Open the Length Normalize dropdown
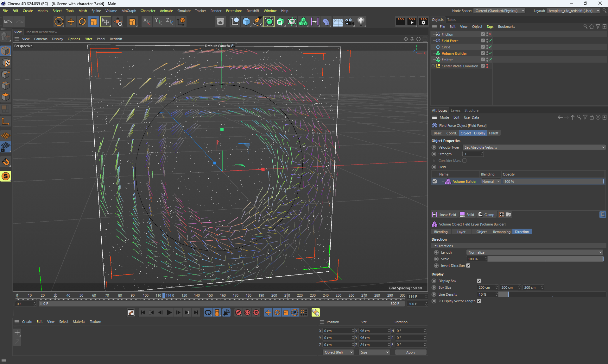The image size is (608, 364). point(535,252)
